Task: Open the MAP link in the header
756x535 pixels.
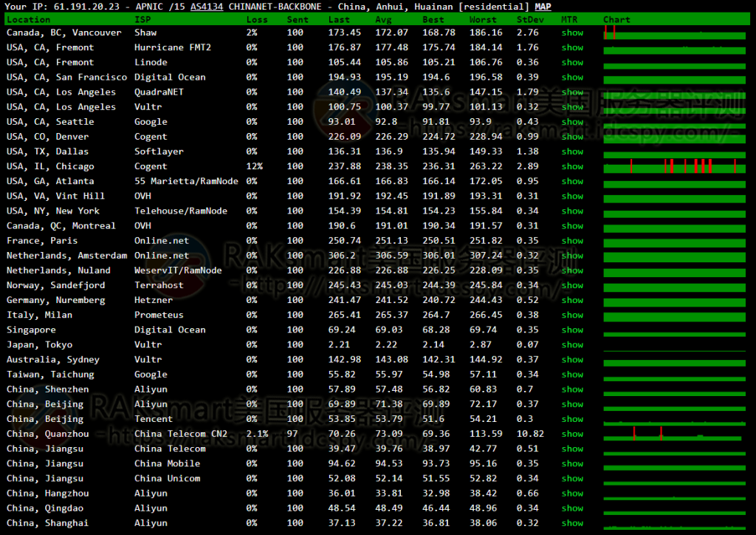Action: pyautogui.click(x=543, y=7)
